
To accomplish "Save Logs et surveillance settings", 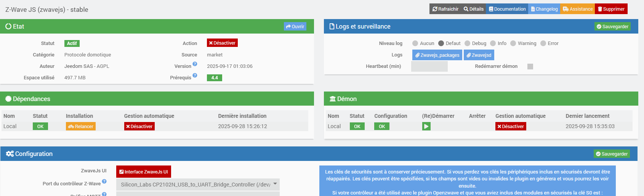I will (612, 26).
